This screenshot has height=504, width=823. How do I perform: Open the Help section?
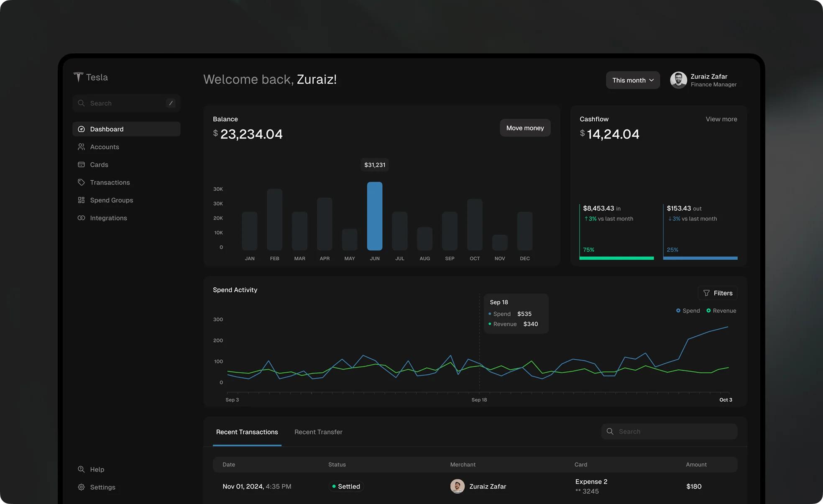click(97, 469)
